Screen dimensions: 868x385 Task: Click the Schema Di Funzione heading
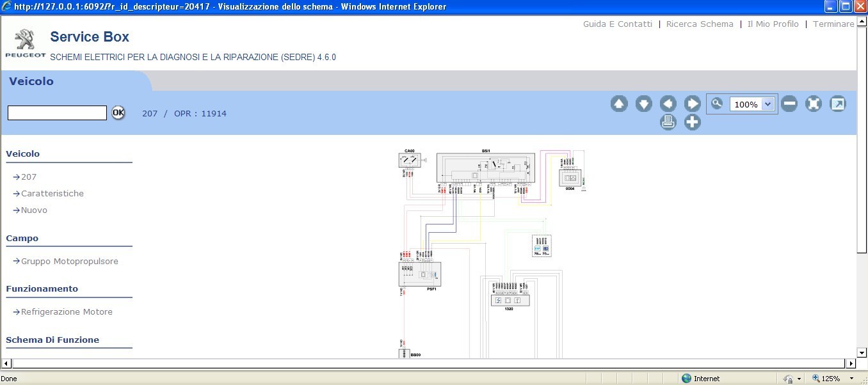(52, 340)
